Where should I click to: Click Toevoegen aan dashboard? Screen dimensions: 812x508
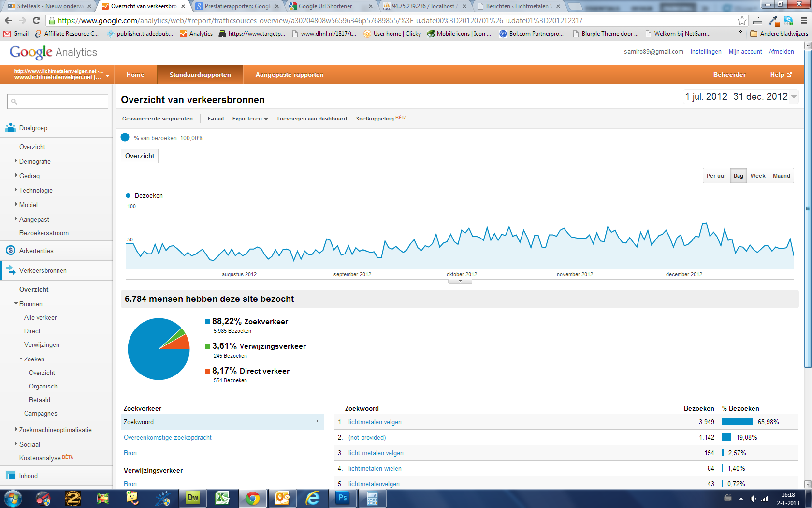pos(312,119)
